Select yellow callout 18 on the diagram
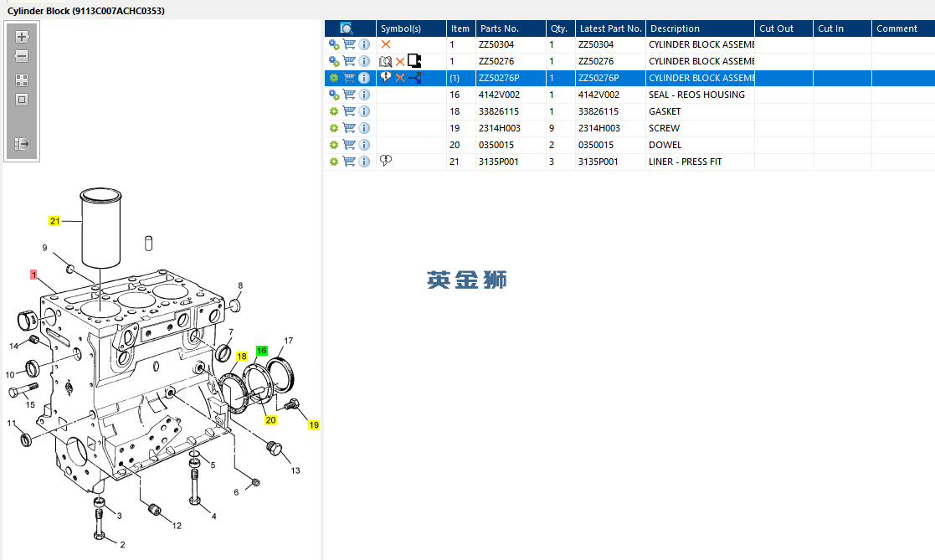 (242, 357)
